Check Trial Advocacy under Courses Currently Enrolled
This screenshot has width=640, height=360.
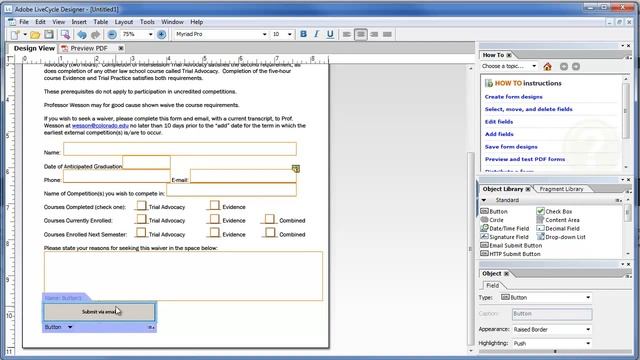[141, 219]
